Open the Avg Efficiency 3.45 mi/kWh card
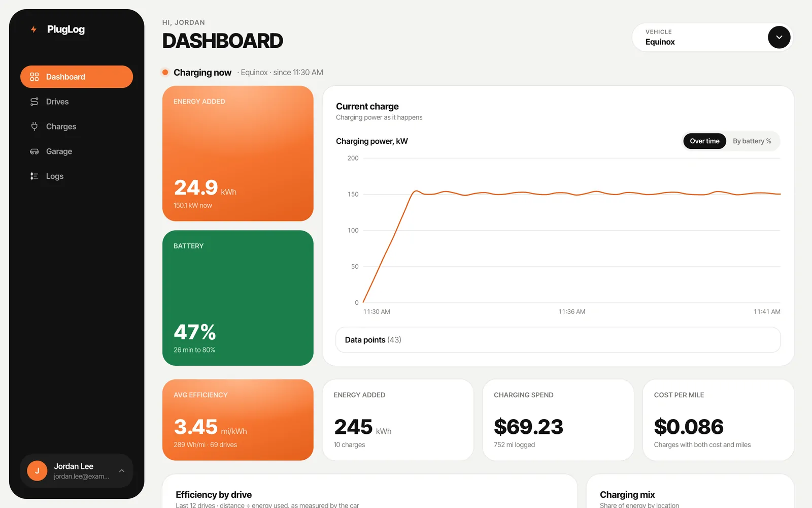This screenshot has width=812, height=508. pyautogui.click(x=238, y=420)
